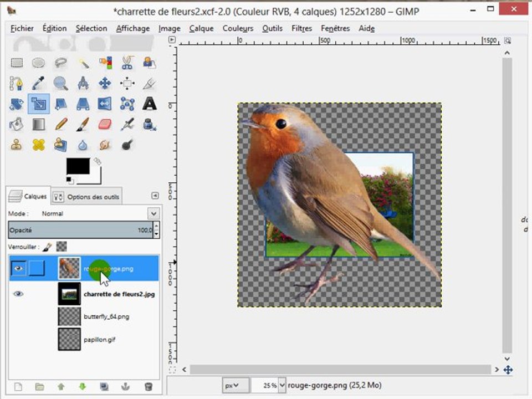Image resolution: width=532 pixels, height=399 pixels.
Task: Open the Filtres menu
Action: pos(301,28)
